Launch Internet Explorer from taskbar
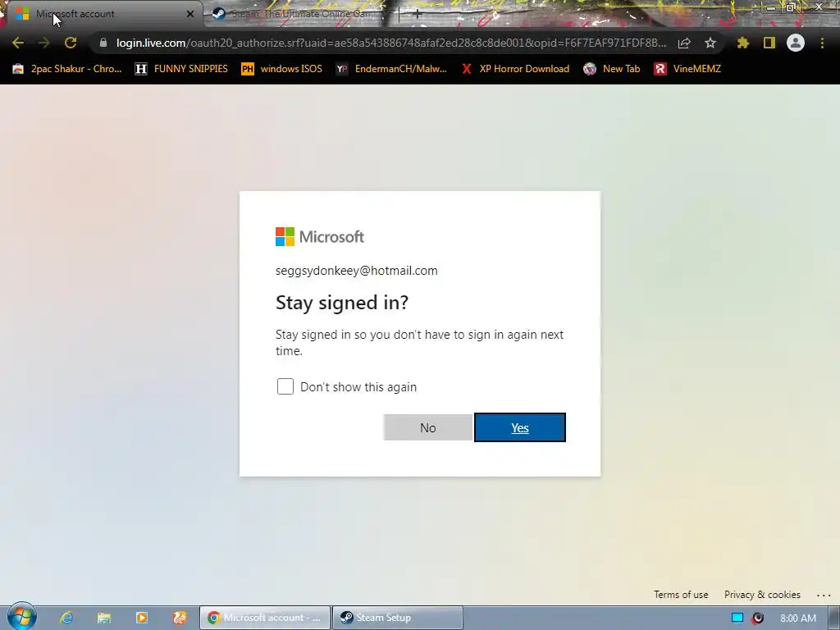The width and height of the screenshot is (840, 630). pos(66,618)
